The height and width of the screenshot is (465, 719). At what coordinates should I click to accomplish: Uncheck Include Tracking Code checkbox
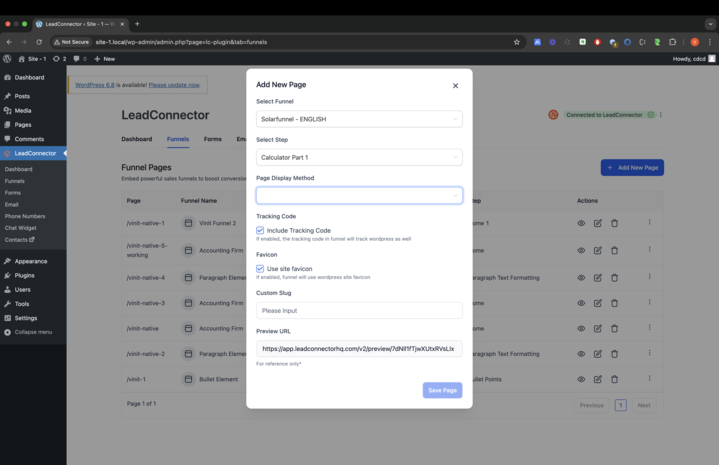pos(260,230)
